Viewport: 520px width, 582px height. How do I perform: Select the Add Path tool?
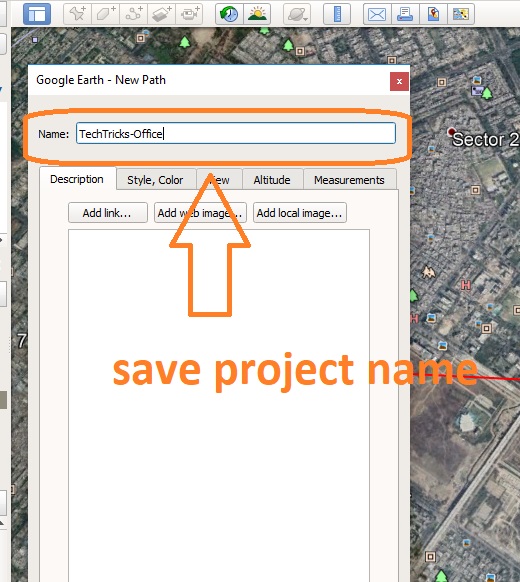133,14
